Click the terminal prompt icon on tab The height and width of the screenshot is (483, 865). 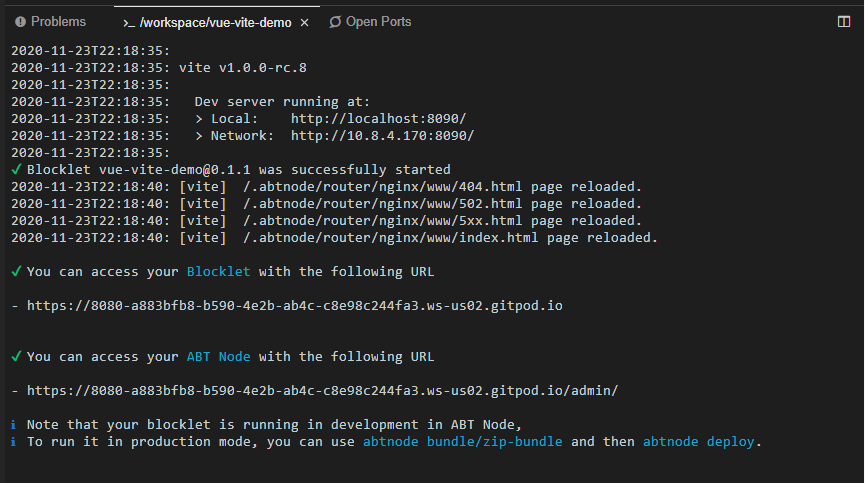point(127,22)
